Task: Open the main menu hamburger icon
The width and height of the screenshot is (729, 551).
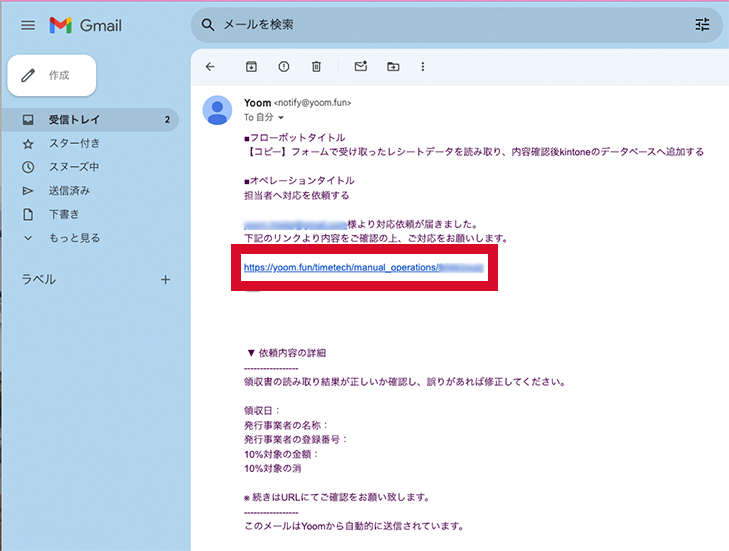Action: [28, 25]
